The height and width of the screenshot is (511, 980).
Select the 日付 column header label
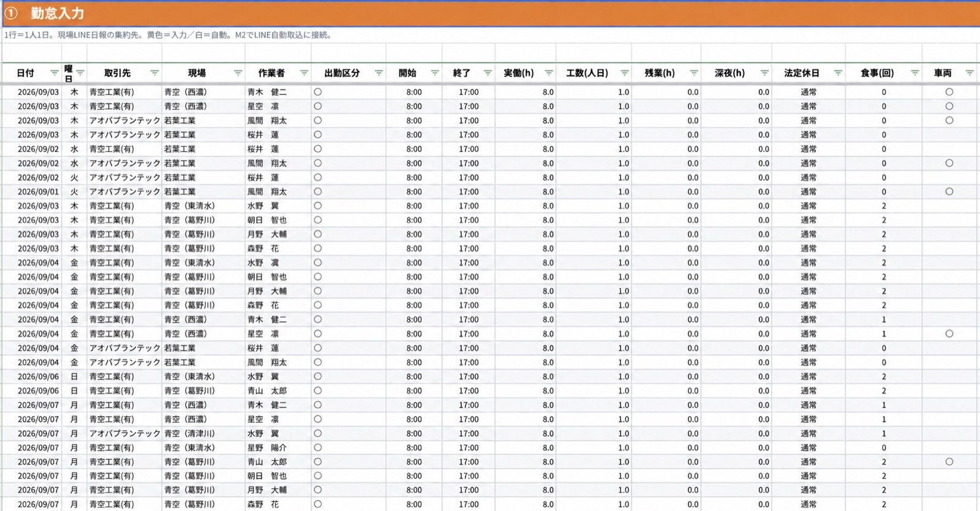[25, 73]
